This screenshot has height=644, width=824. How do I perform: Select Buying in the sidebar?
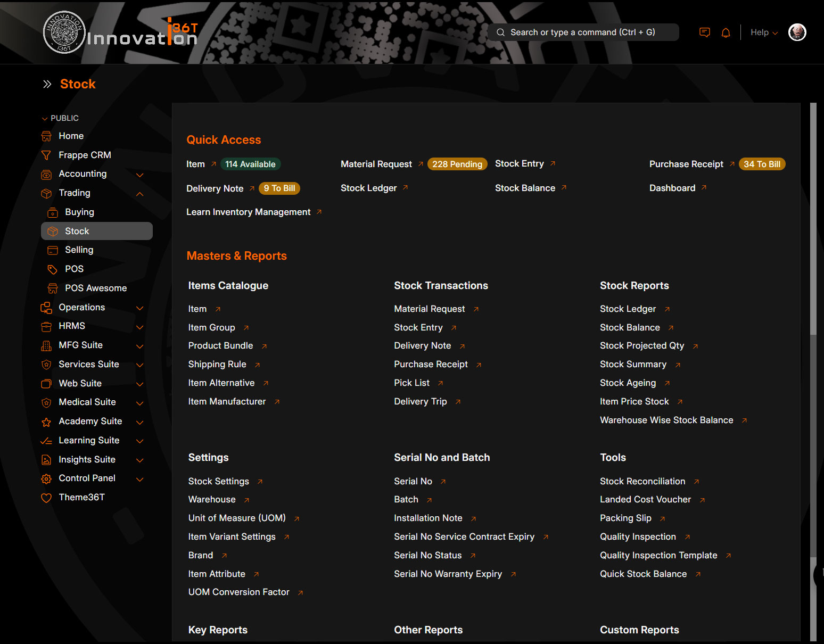pos(79,212)
